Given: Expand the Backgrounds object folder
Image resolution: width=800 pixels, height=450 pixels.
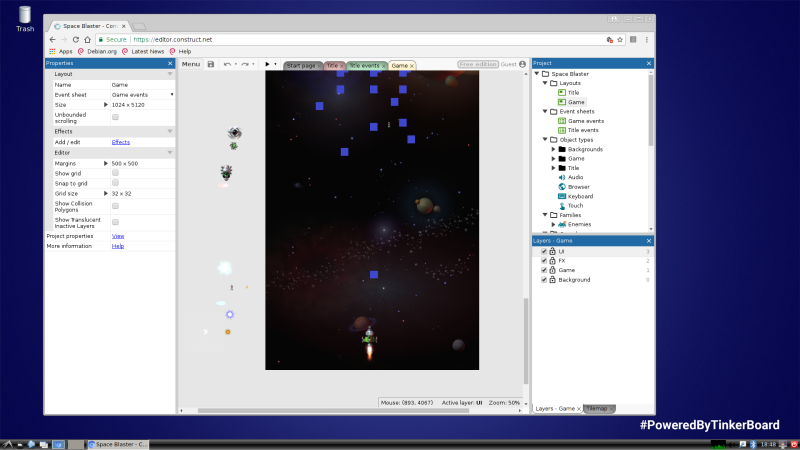Looking at the screenshot, I should point(554,149).
